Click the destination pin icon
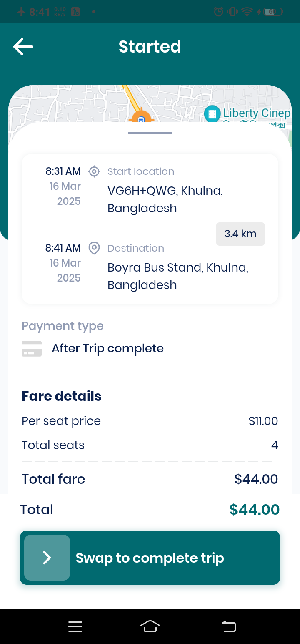 coord(94,248)
